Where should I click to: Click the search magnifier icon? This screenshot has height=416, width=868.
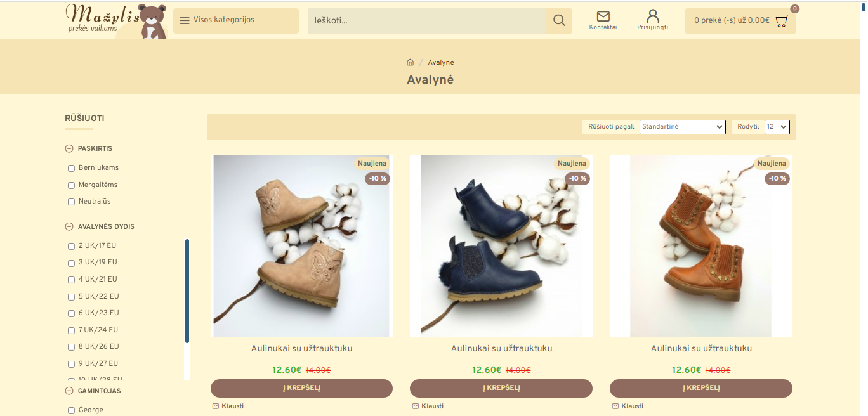tap(558, 20)
